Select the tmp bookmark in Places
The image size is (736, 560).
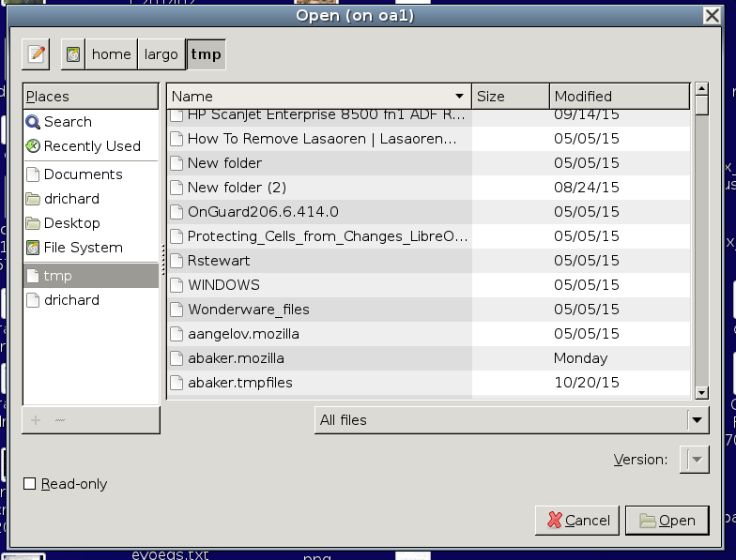point(90,276)
